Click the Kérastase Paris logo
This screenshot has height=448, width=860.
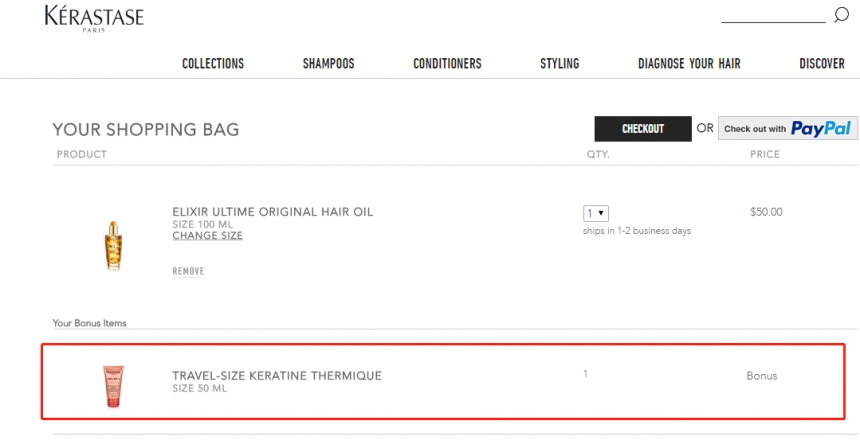tap(94, 18)
